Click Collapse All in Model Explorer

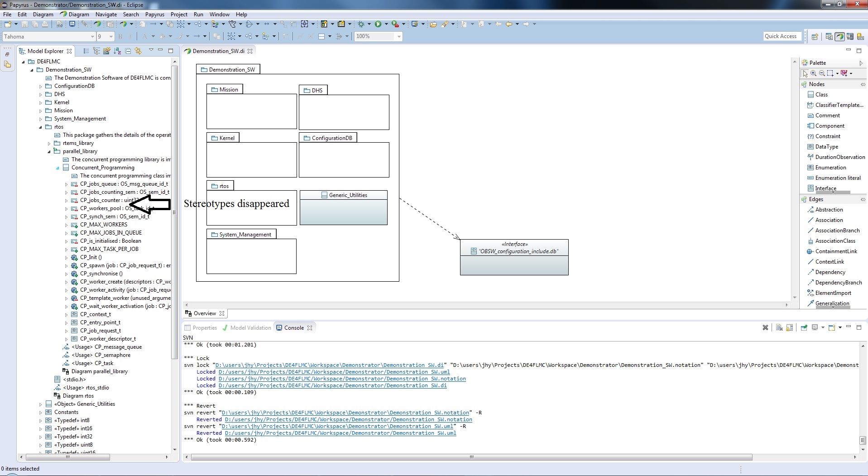tap(128, 51)
